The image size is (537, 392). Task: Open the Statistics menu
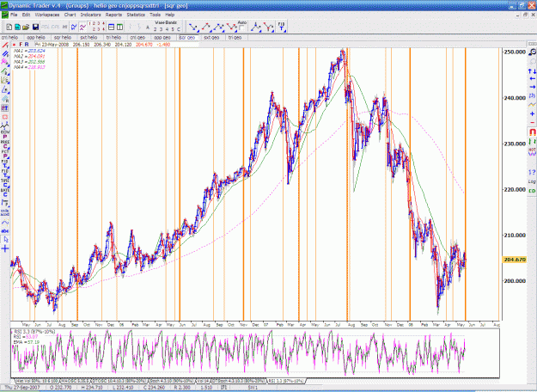(x=136, y=15)
